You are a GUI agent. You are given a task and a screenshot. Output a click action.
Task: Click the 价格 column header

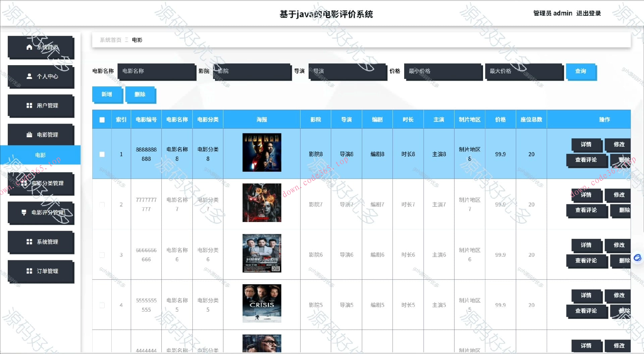(500, 120)
